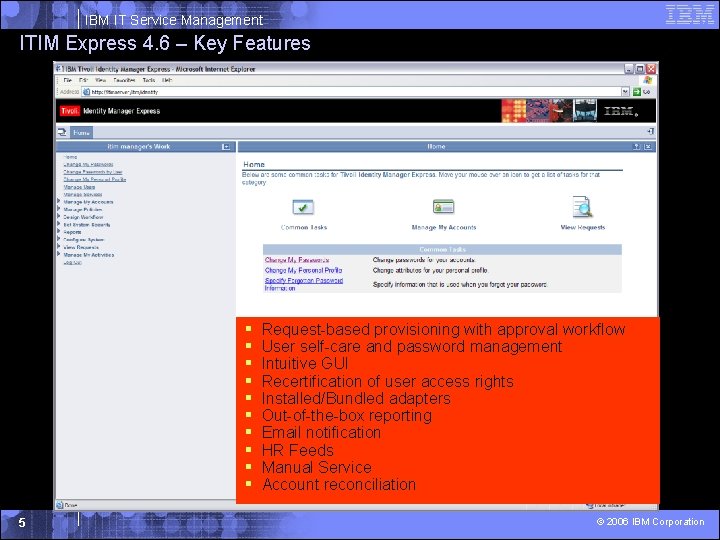Click the page icon in the address bar
This screenshot has width=720, height=540.
tap(86, 92)
